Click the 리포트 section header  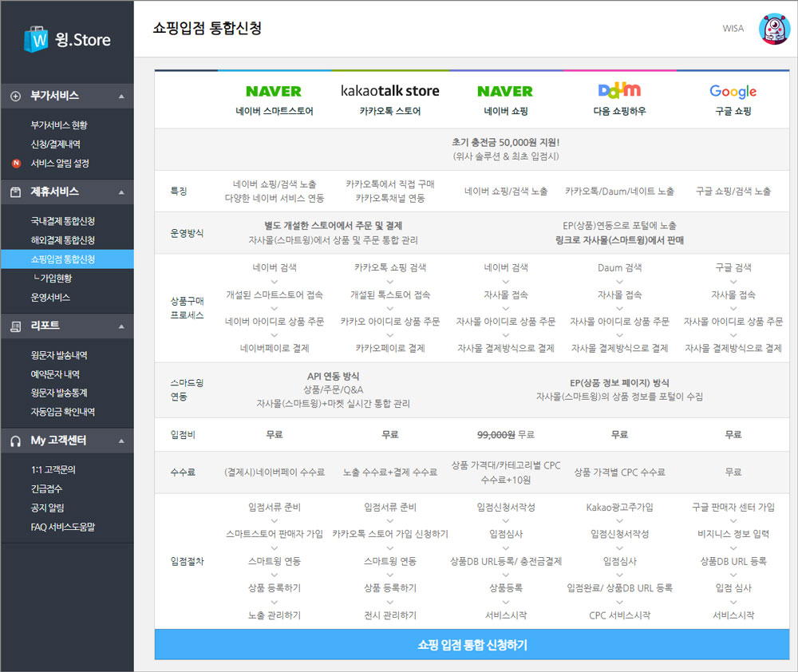[67, 326]
